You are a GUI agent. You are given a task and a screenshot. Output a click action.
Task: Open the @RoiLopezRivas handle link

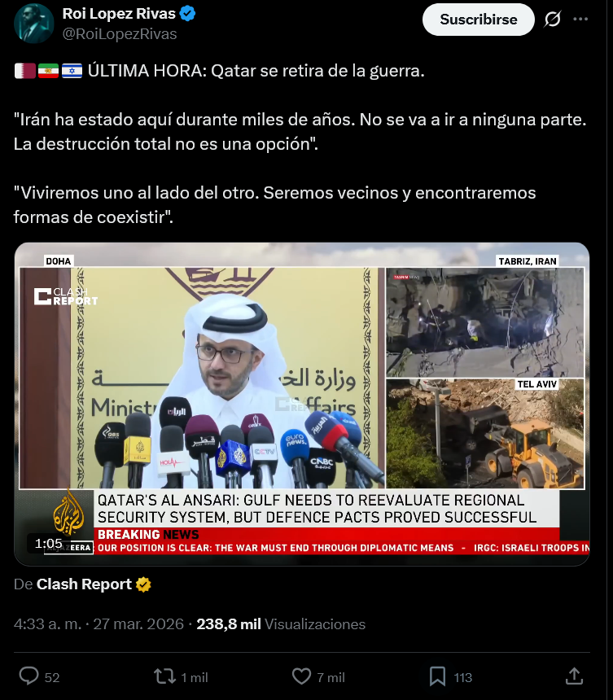point(120,34)
